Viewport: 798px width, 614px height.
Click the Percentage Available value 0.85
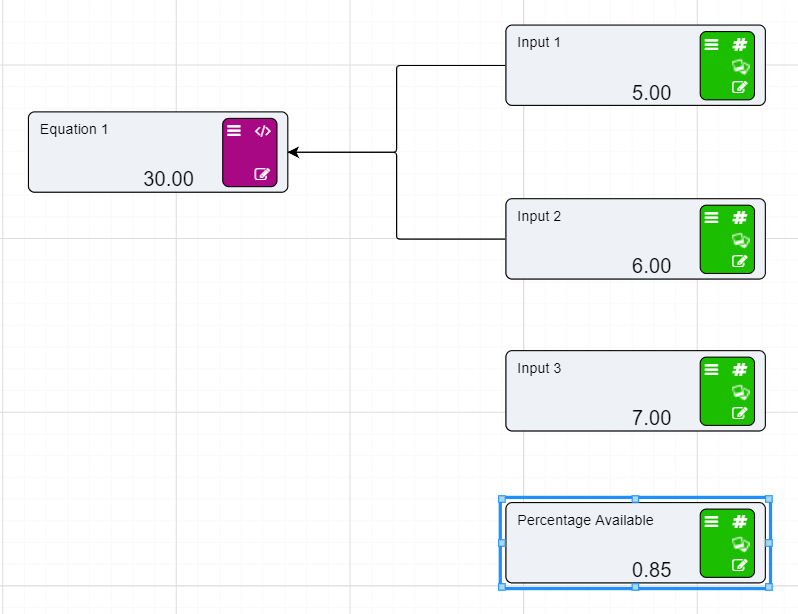point(651,570)
